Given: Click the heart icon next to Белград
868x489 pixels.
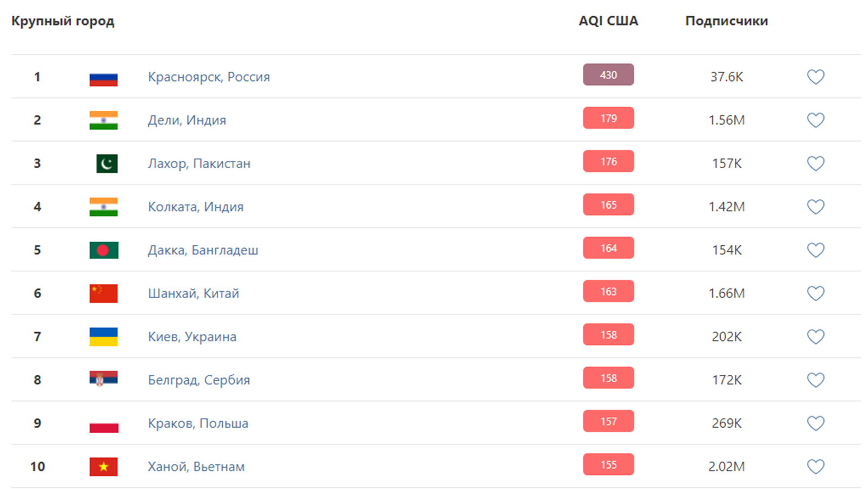Looking at the screenshot, I should (x=815, y=380).
